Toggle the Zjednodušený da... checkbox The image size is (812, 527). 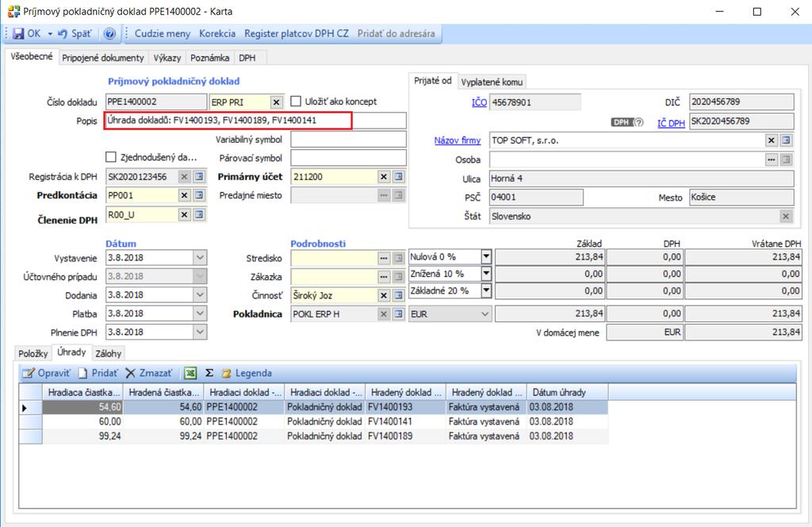111,157
